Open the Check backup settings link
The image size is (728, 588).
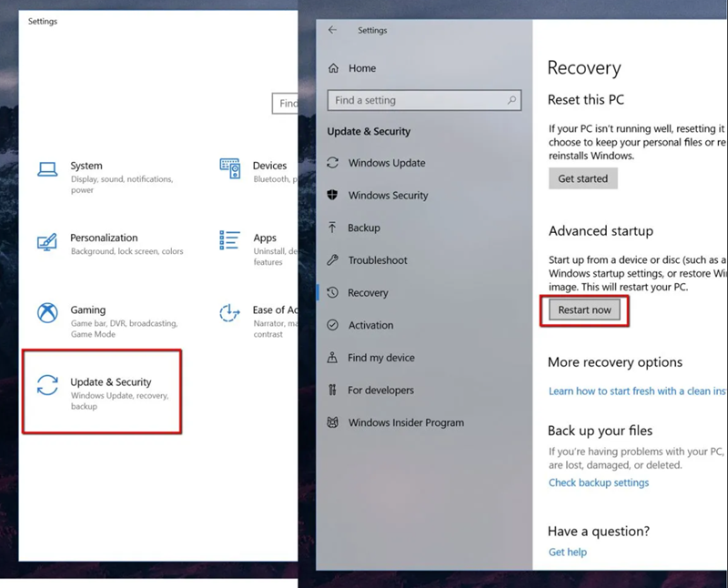[599, 482]
